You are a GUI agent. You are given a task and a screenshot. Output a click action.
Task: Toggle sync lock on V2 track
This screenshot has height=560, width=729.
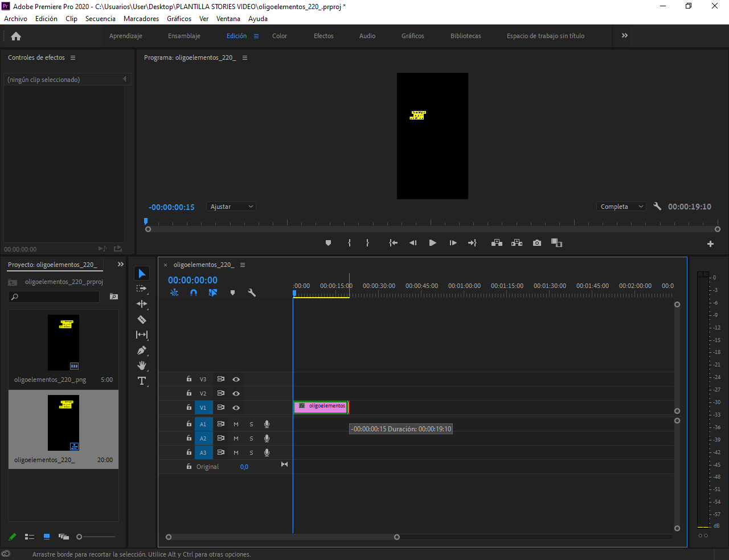(x=220, y=393)
